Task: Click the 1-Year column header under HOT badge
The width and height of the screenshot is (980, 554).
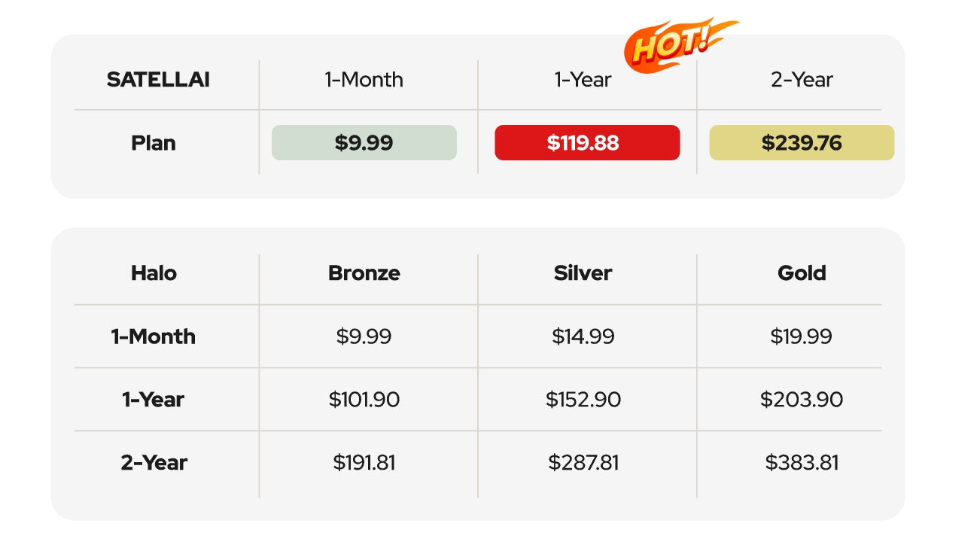Action: [x=583, y=80]
